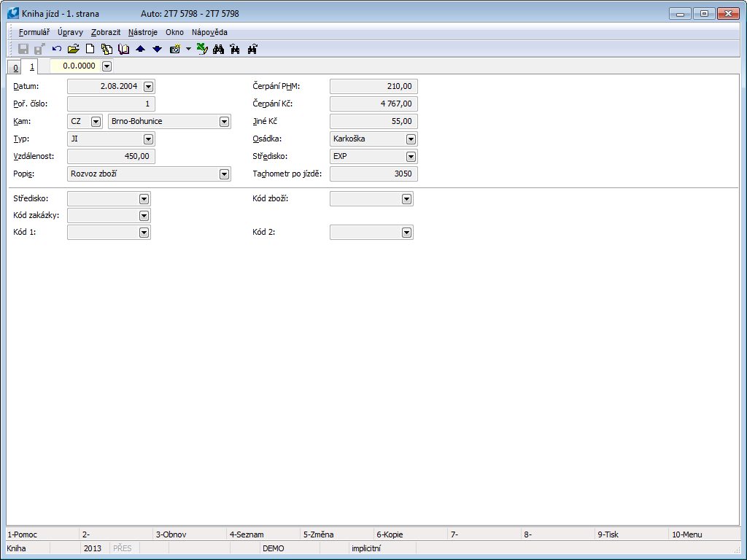Open the Nástroje menu

point(142,32)
